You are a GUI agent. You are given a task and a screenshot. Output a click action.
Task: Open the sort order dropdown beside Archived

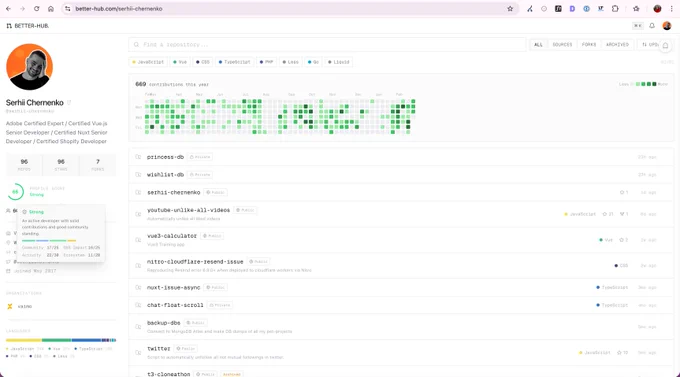pos(649,45)
